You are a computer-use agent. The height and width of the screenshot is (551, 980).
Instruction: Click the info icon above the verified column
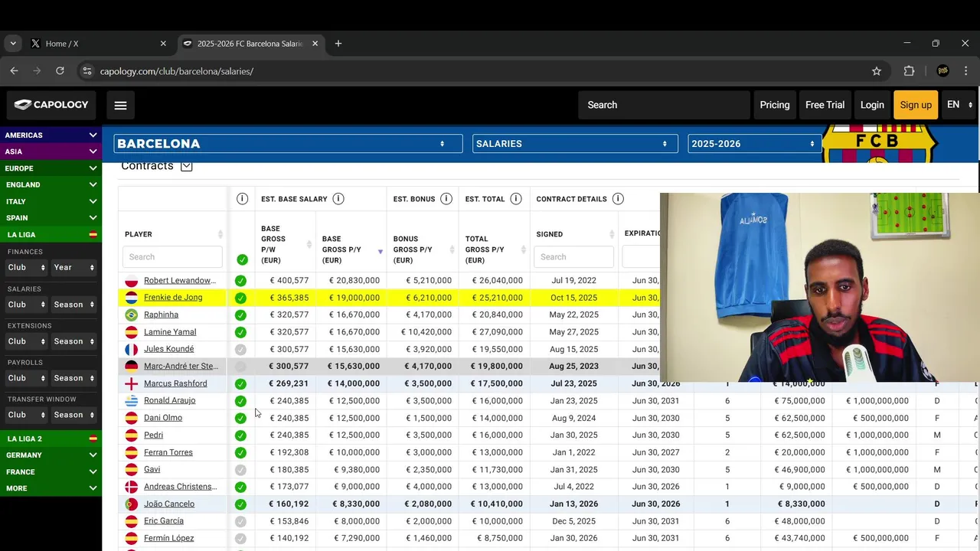coord(242,199)
